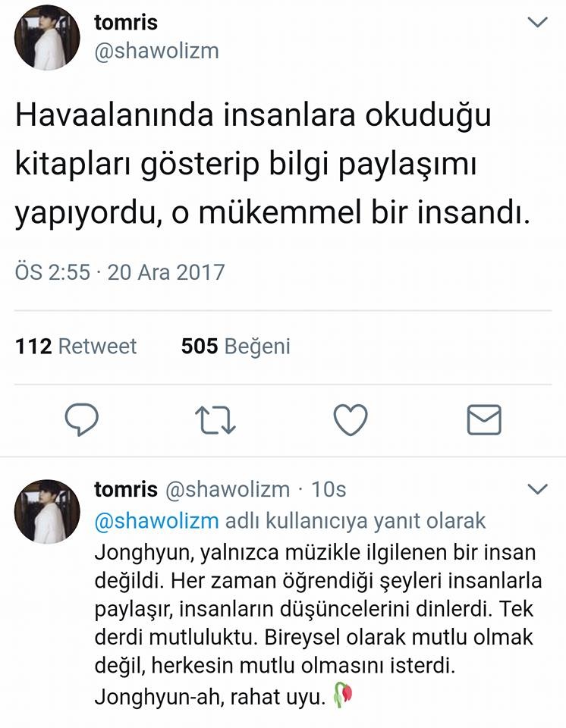This screenshot has width=566, height=728.
Task: Expand the reply tweet options chevron
Action: point(538,488)
